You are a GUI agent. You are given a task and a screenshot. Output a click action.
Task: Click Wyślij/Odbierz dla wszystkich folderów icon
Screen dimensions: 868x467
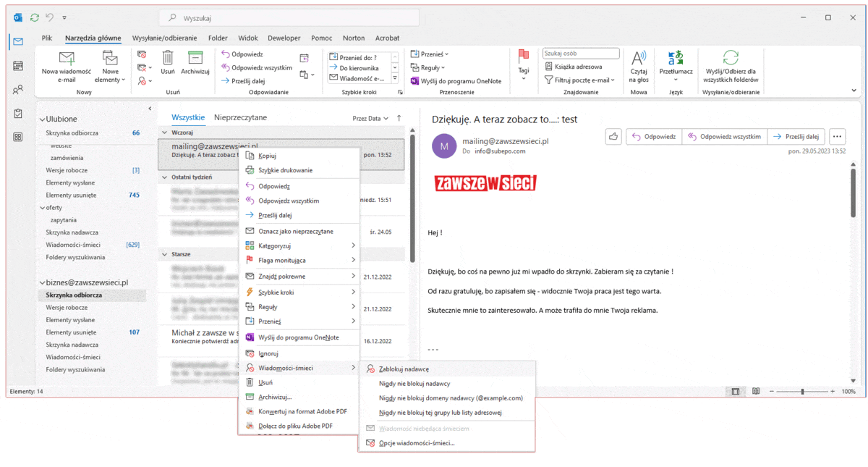[731, 59]
